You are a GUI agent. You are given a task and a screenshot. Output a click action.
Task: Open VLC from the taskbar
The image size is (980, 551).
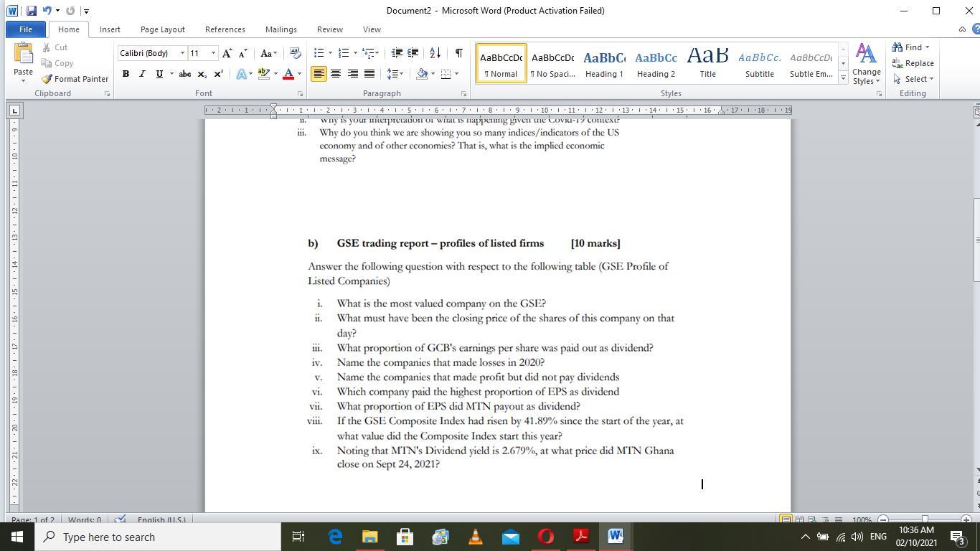pyautogui.click(x=475, y=536)
